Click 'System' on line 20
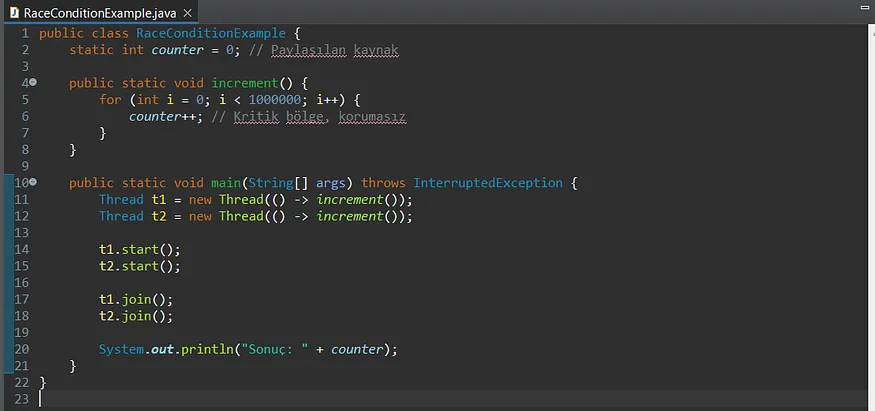The width and height of the screenshot is (875, 411). point(121,350)
